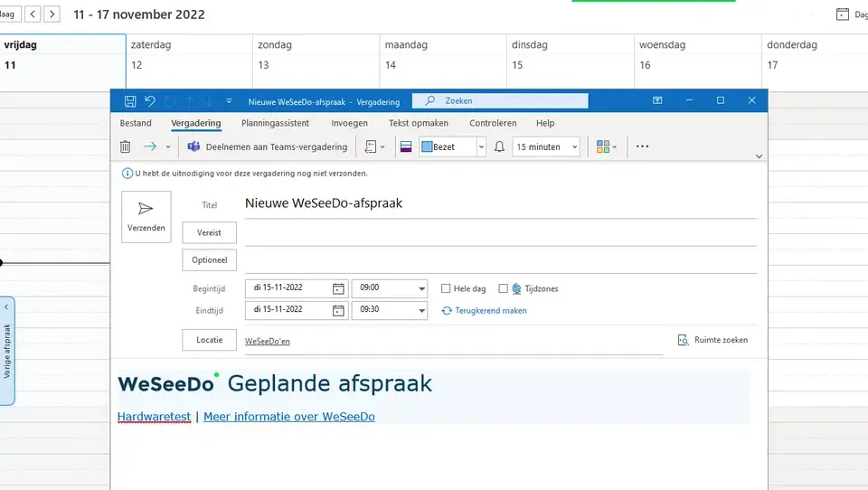Open the Hardwaretest link
This screenshot has width=868, height=490.
tap(154, 417)
